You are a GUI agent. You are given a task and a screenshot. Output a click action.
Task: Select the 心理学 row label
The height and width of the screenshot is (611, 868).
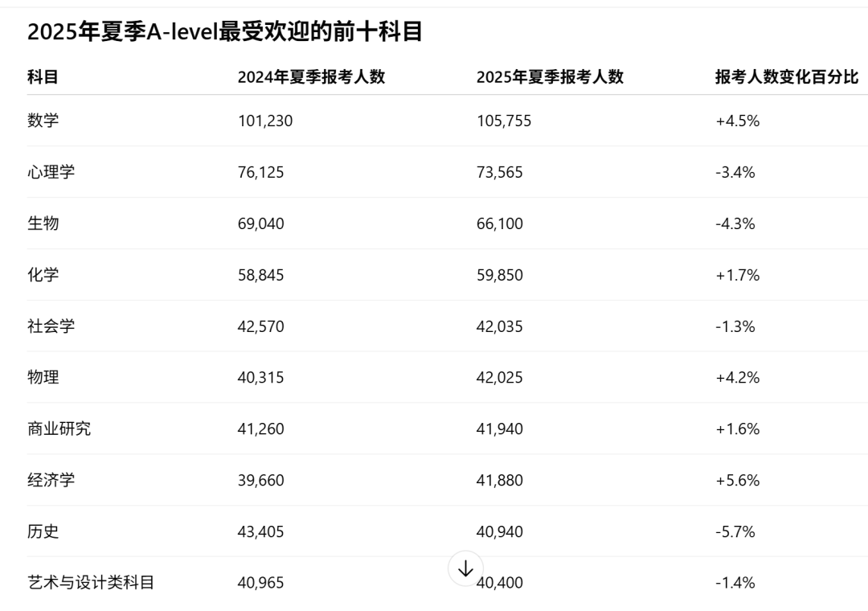[x=51, y=172]
